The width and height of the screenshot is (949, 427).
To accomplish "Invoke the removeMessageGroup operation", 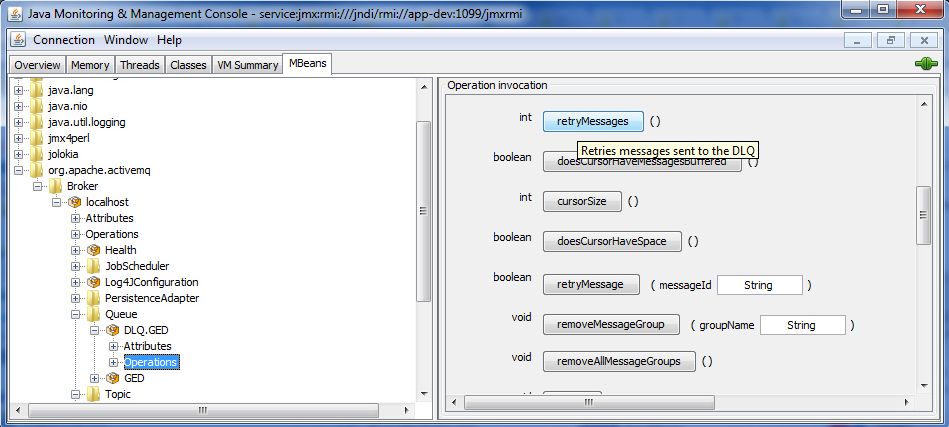I will coord(611,324).
